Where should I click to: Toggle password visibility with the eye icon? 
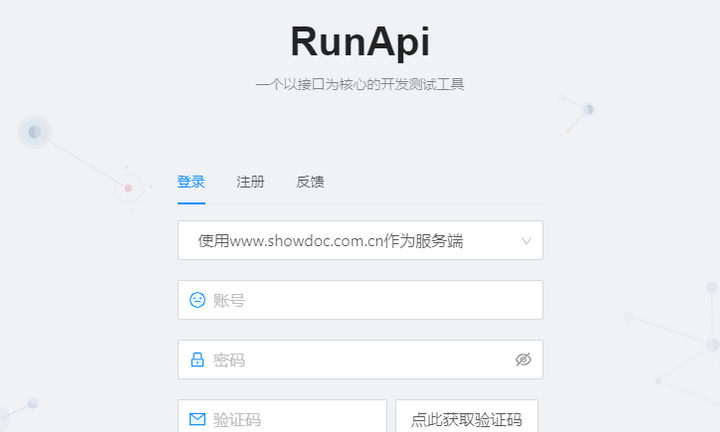point(523,360)
